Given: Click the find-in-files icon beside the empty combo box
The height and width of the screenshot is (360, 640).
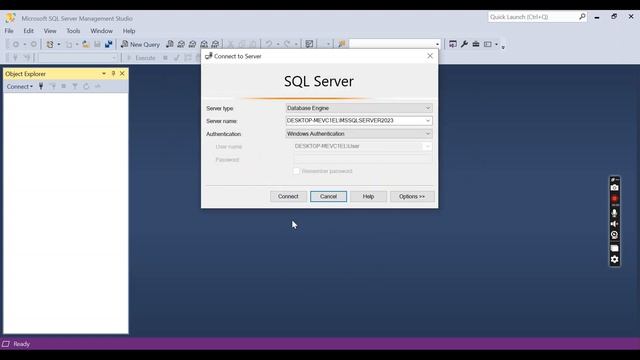Looking at the screenshot, I should pos(342,44).
